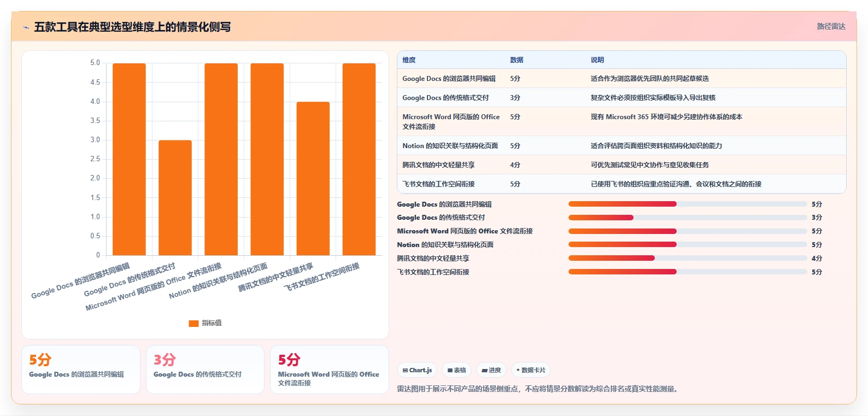Click description 现有 Microsoft 365 环境可减少另建协作体系的成本

click(x=666, y=117)
